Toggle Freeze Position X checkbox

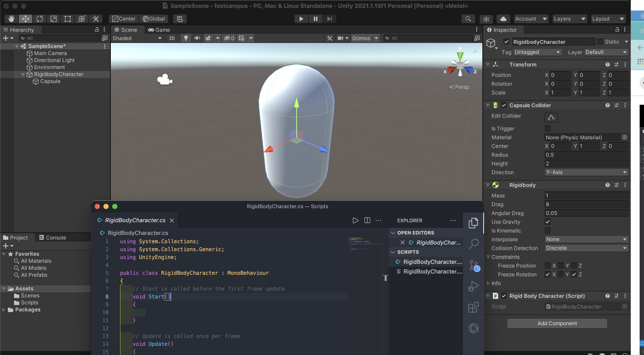[548, 266]
